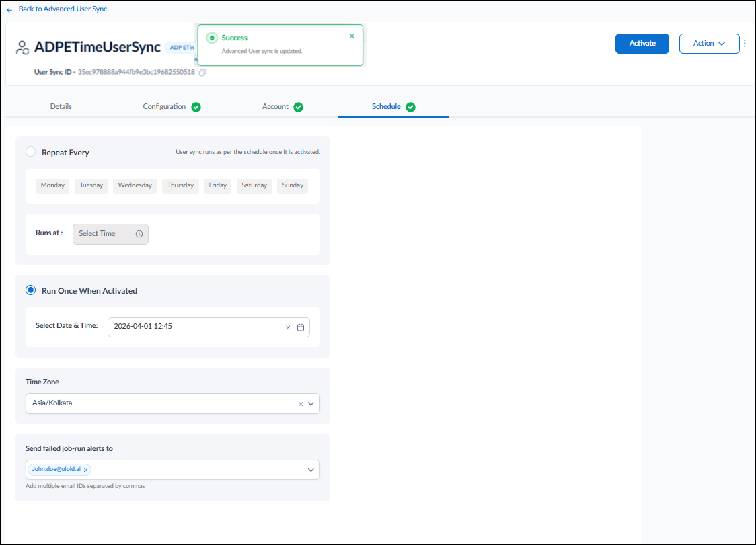Expand the Time Zone dropdown

point(311,404)
